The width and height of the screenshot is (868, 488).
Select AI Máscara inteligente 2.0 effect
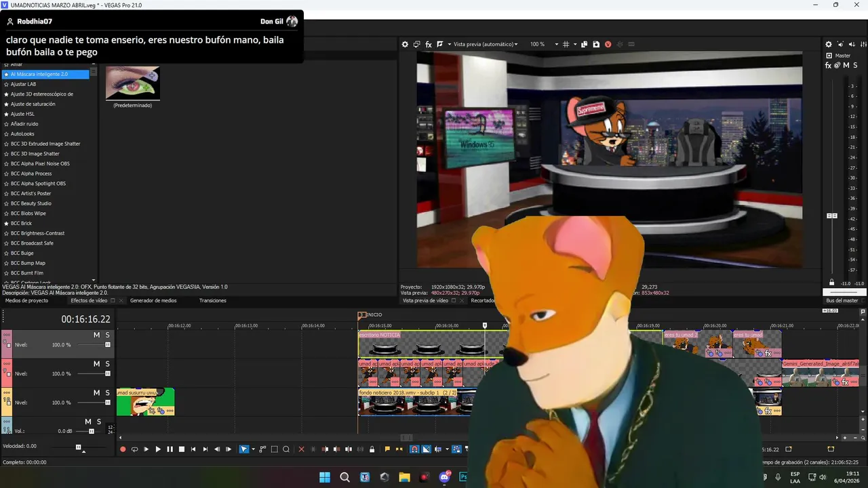(x=45, y=74)
